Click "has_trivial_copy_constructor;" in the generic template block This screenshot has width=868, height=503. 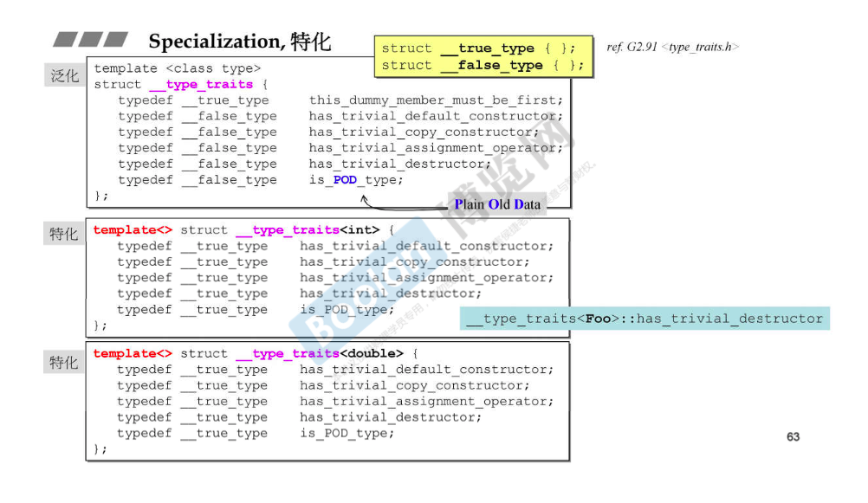coord(424,132)
